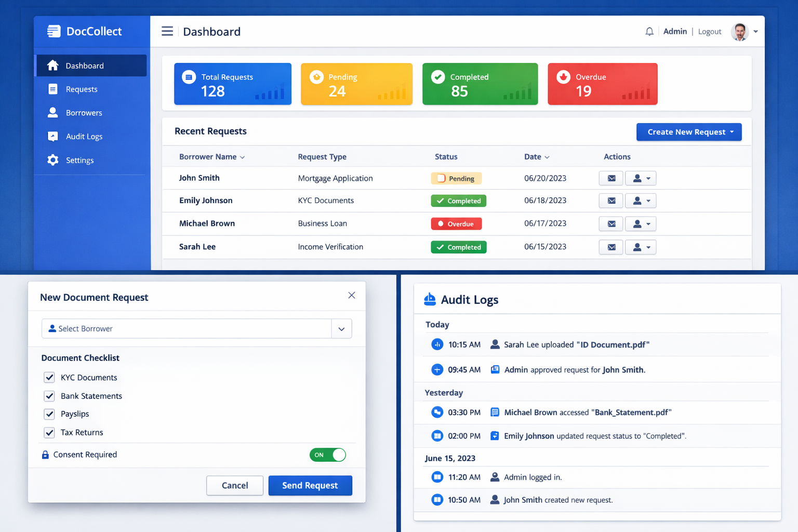Turn off the Consent Required toggle

click(328, 455)
